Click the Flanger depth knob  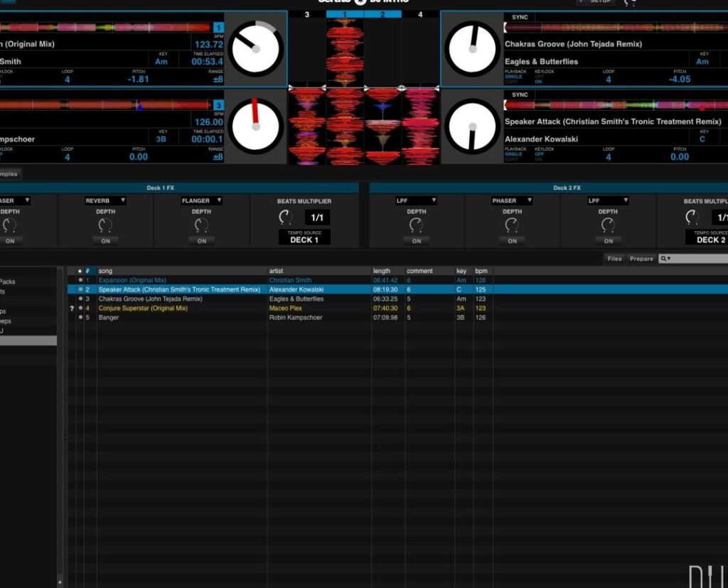(201, 225)
